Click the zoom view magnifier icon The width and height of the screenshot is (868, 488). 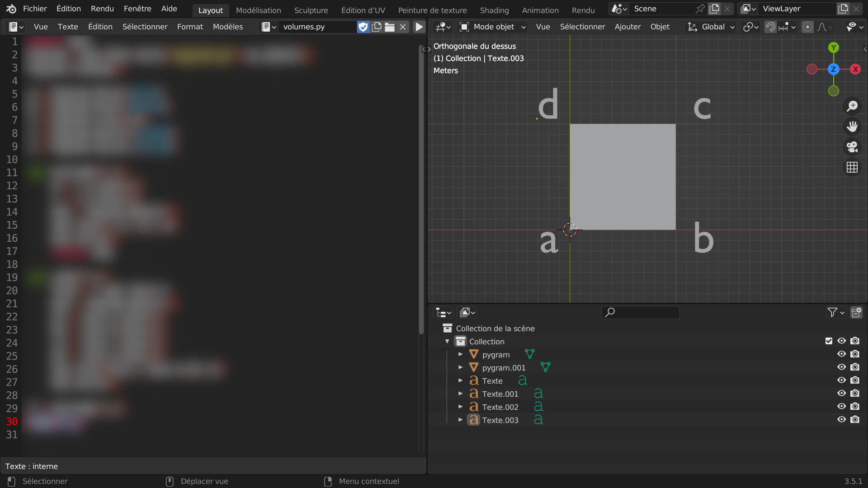[852, 106]
